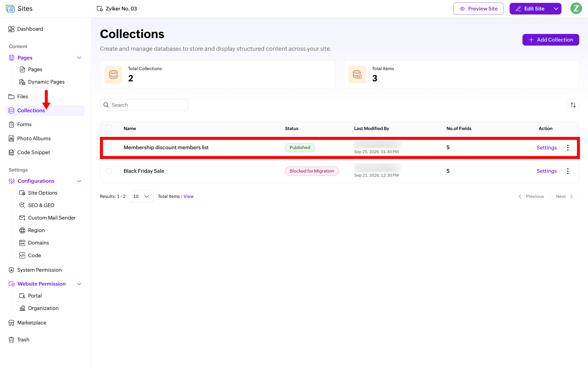Open the Dashboard from the sidebar
The image size is (588, 368).
pyautogui.click(x=26, y=29)
